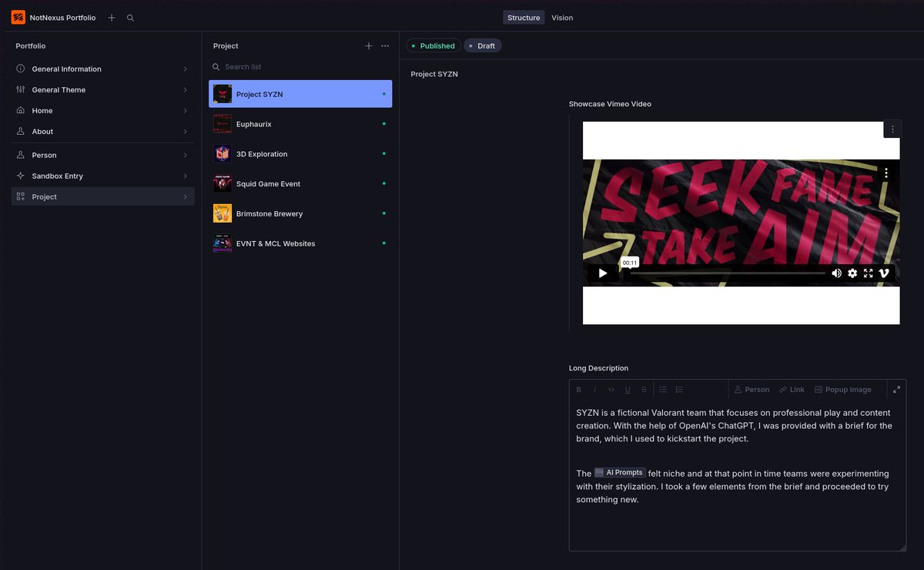The height and width of the screenshot is (570, 924).
Task: Expand General Theme chevron
Action: pyautogui.click(x=186, y=90)
